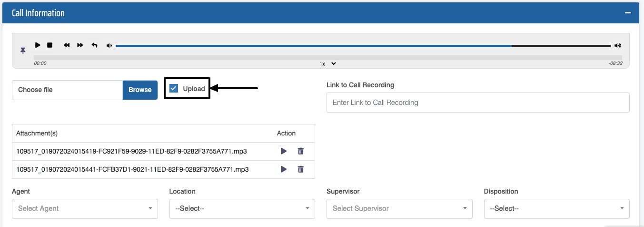Delete the first mp3 attachment
644x227 pixels.
[300, 151]
